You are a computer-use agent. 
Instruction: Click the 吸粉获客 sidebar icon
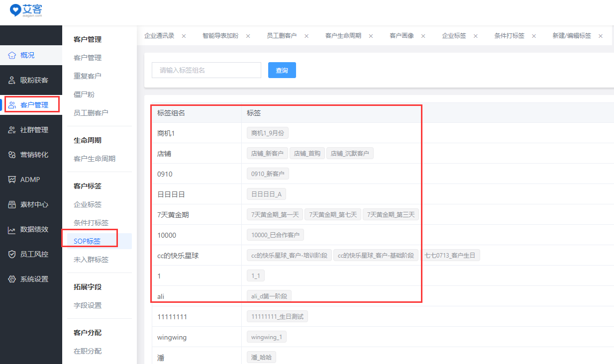(x=12, y=80)
